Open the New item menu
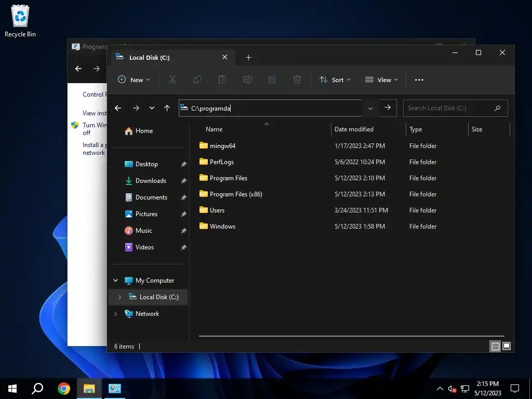 134,79
